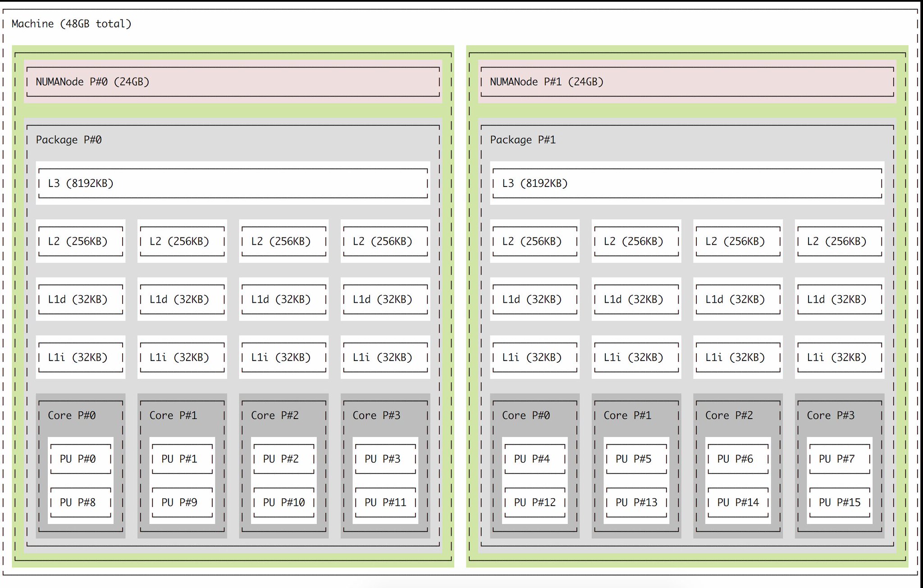Select the first L2 (256KB) cache under Package P#0
923x588 pixels.
[x=80, y=241]
